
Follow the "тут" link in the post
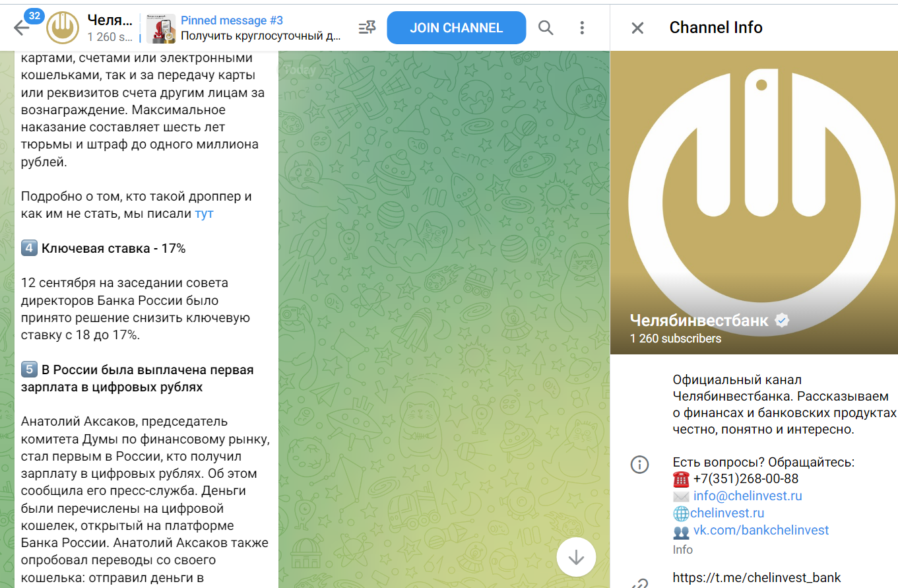coord(204,214)
